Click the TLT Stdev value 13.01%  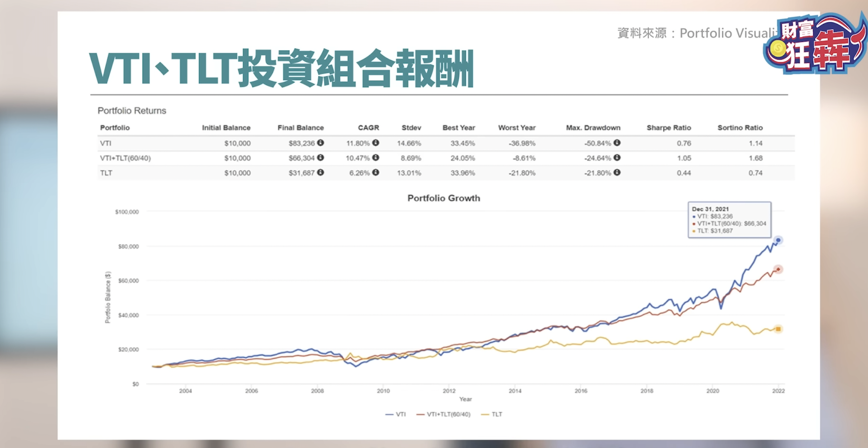(409, 173)
